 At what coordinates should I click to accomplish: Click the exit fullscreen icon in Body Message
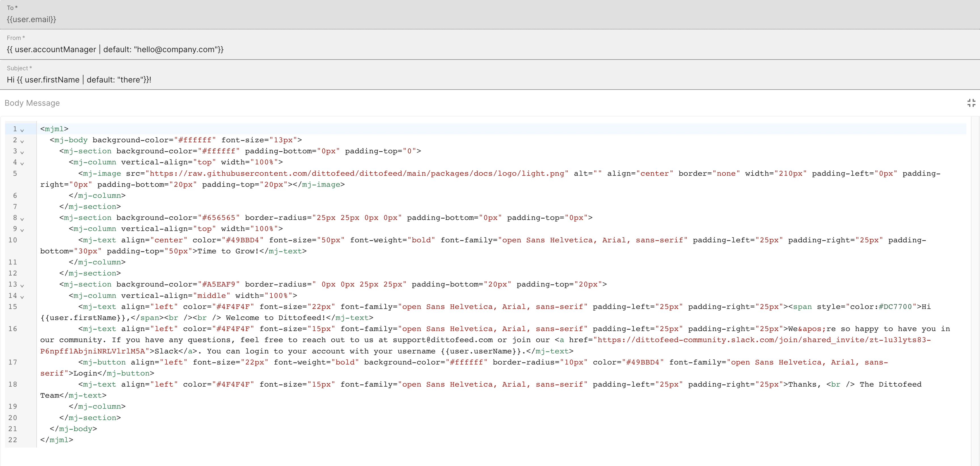(971, 103)
